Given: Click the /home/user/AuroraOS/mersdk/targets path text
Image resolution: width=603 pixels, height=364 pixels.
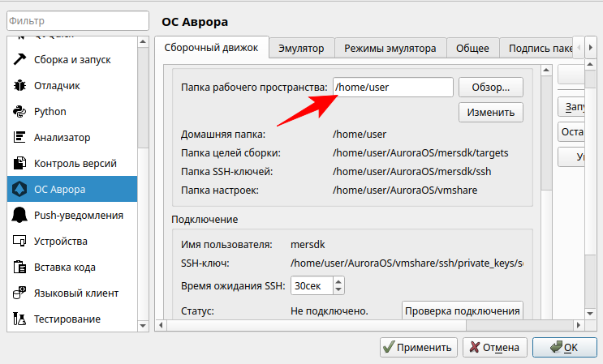Looking at the screenshot, I should [420, 153].
